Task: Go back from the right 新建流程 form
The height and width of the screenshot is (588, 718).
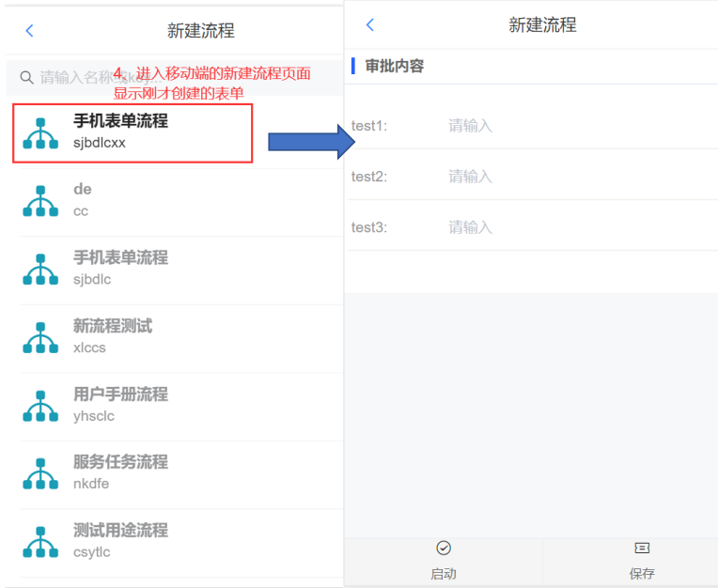Action: click(370, 24)
